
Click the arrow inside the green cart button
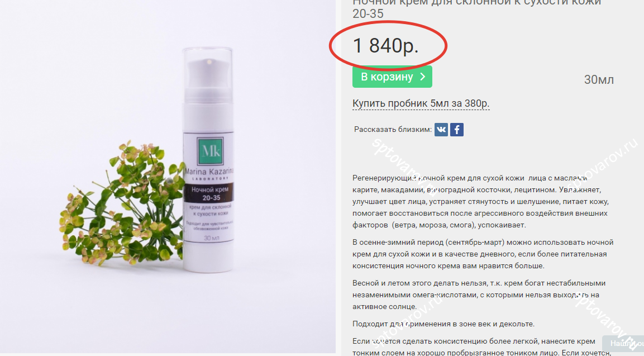click(x=423, y=77)
